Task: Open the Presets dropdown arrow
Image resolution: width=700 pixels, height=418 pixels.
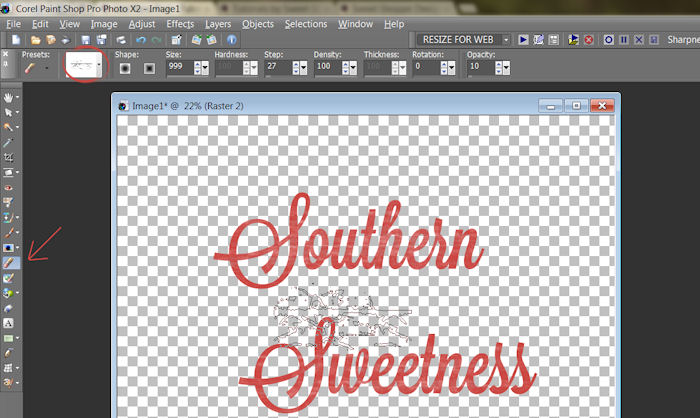Action: point(46,69)
